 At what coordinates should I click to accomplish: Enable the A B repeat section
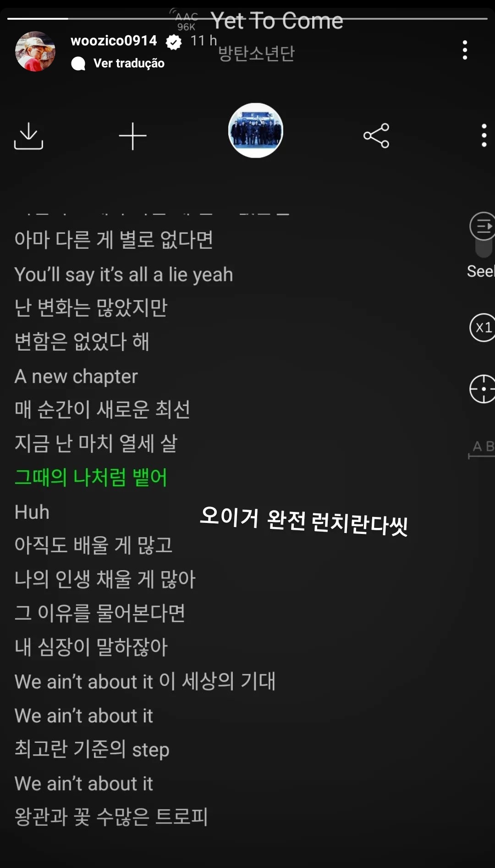pos(482,448)
